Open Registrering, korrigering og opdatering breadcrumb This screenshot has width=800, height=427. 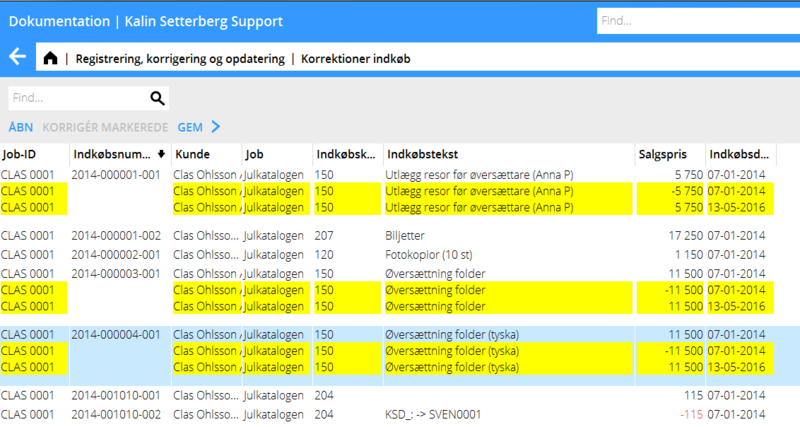coord(180,59)
